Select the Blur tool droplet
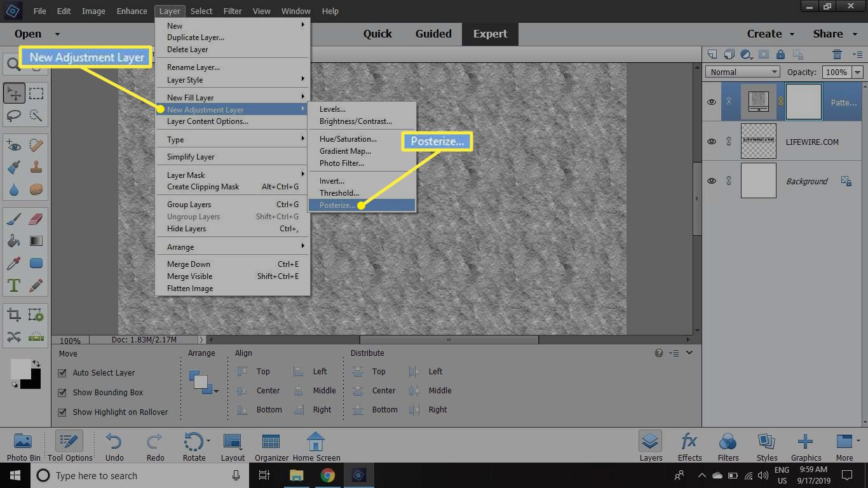This screenshot has width=868, height=488. (14, 189)
